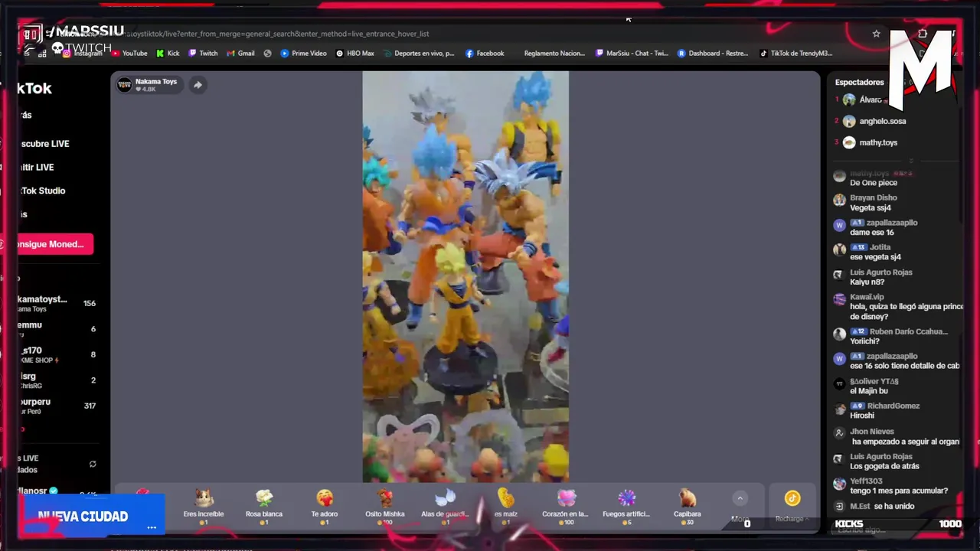Open the Instagram bookmark

point(83,54)
